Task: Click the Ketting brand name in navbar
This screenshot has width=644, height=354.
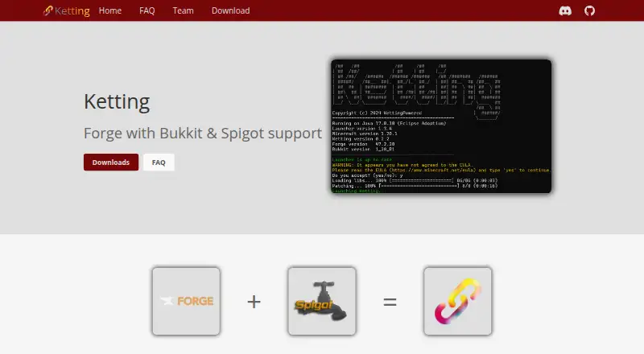Action: click(72, 11)
